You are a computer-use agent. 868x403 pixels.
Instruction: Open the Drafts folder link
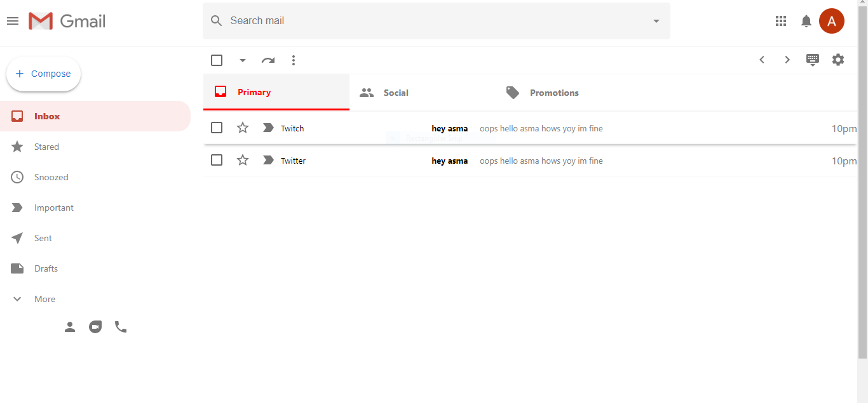coord(46,268)
